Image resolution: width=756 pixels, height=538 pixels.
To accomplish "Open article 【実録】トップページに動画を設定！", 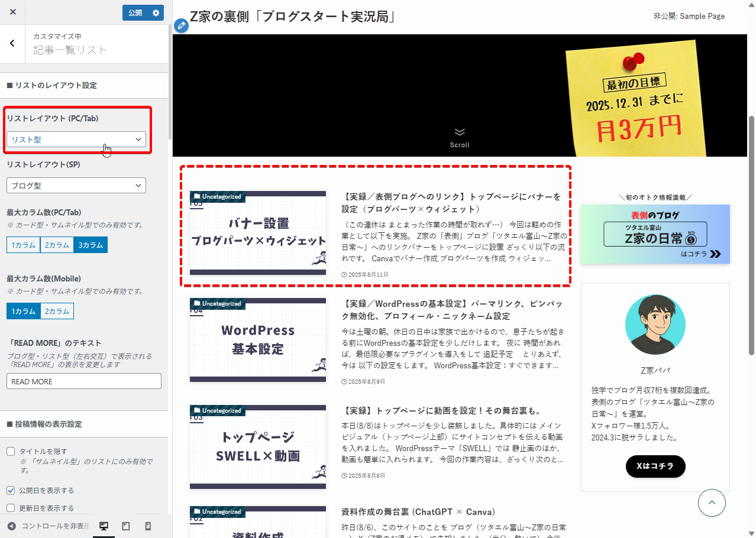I will (441, 411).
